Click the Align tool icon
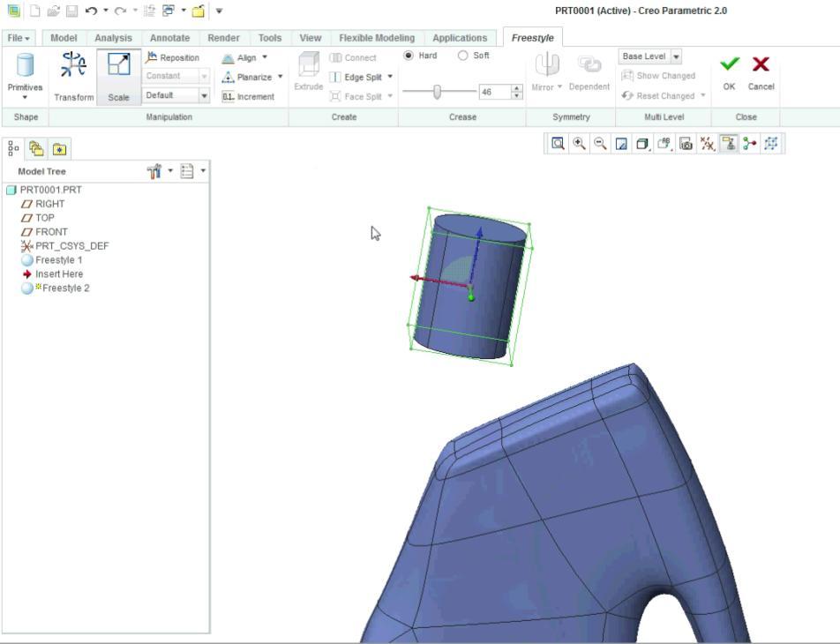840x644 pixels. [x=228, y=57]
